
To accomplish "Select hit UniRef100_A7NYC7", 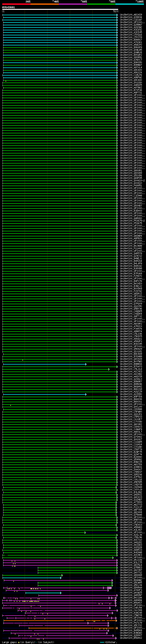I will coord(131,60).
